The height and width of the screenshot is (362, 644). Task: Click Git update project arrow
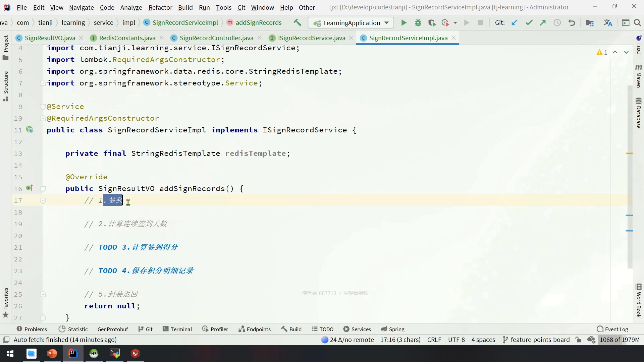(x=514, y=23)
